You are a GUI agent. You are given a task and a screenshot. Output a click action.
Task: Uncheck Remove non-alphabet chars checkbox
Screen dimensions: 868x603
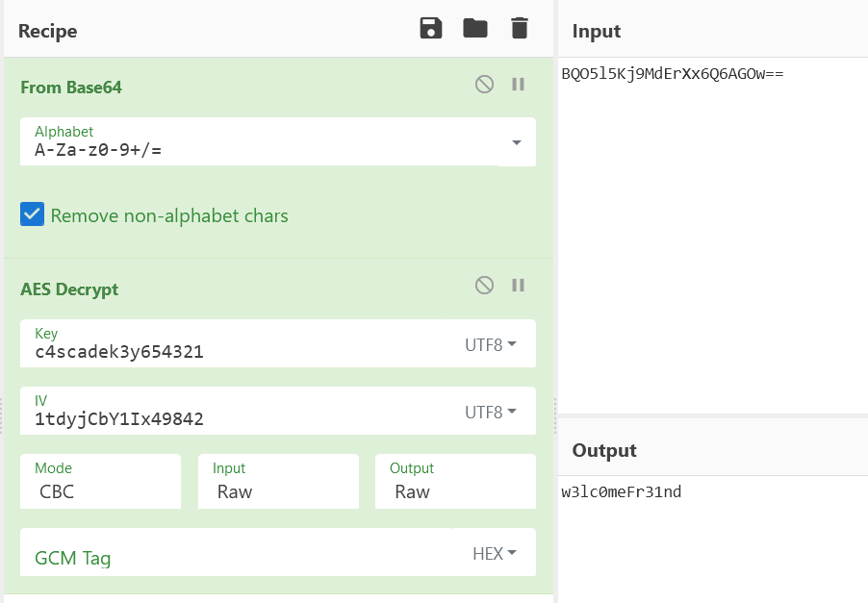[32, 214]
